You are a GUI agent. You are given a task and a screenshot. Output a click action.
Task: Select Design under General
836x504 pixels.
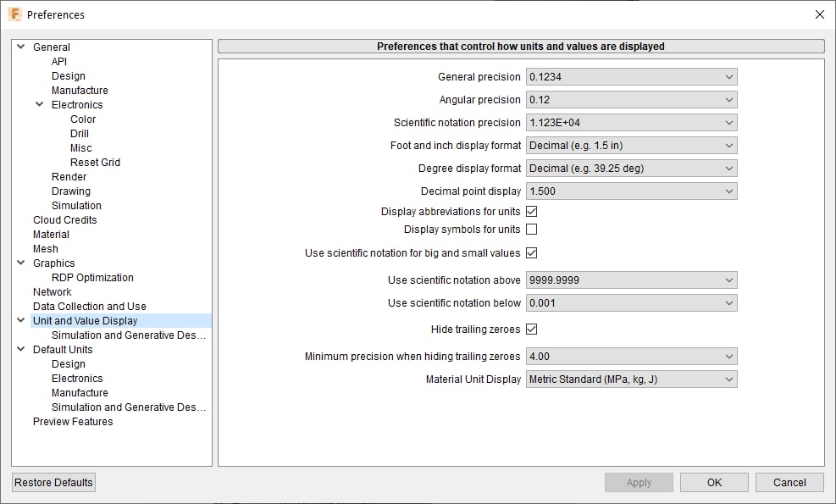69,75
